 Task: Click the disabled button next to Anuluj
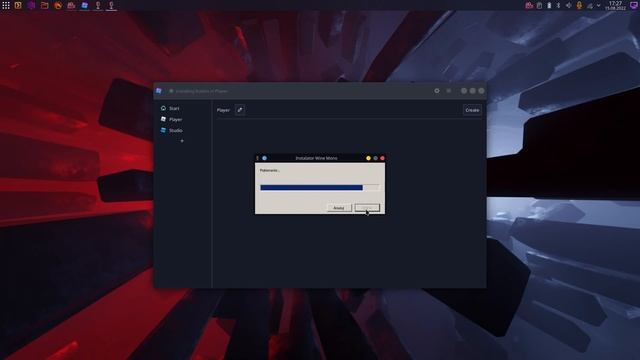pos(367,208)
